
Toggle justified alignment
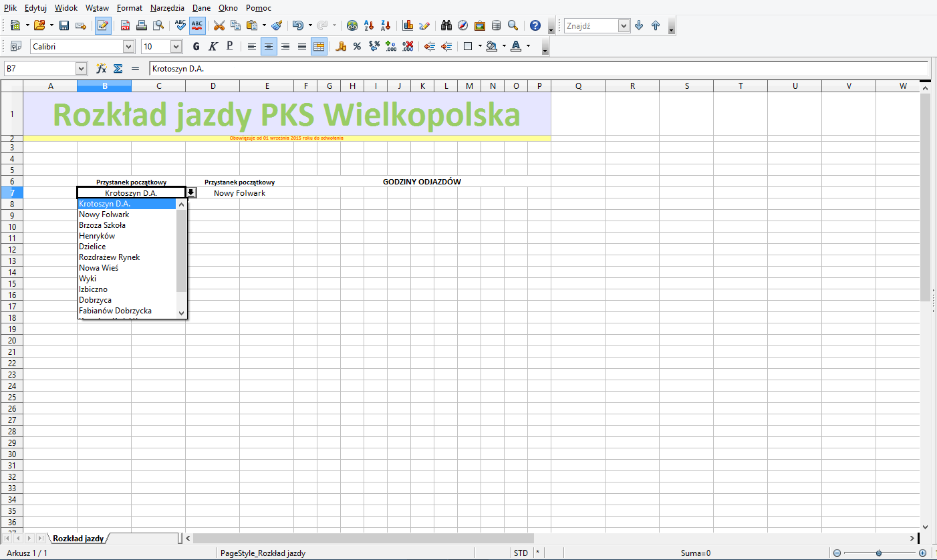[302, 46]
